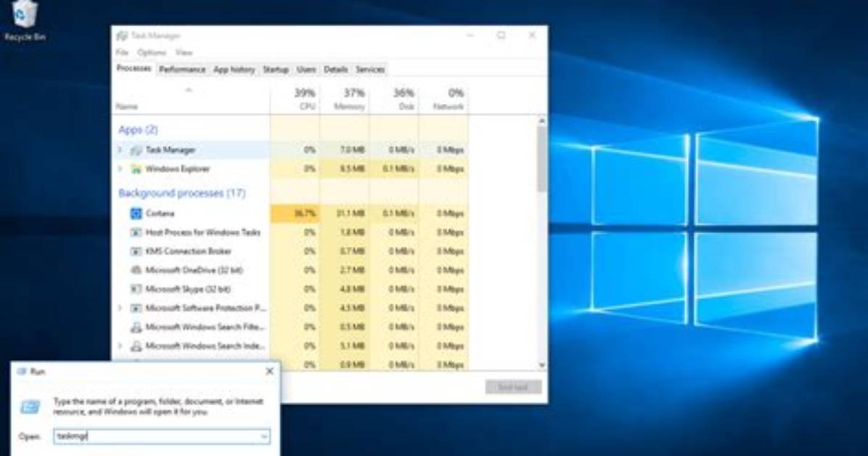The width and height of the screenshot is (868, 456).
Task: Select the Task Manager app row icon
Action: (x=136, y=150)
